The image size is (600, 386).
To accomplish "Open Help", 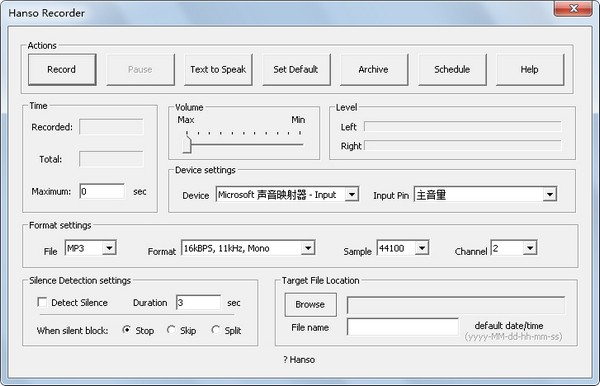I will click(x=530, y=70).
